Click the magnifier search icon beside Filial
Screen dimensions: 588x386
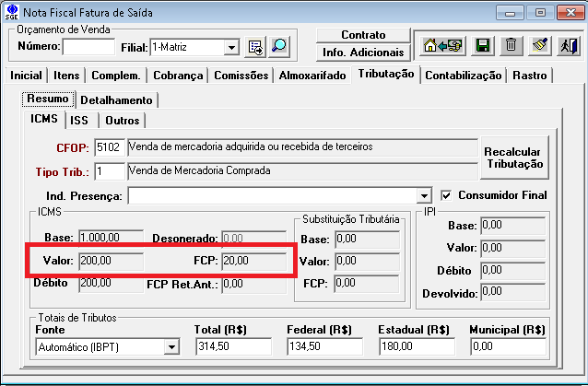[x=278, y=46]
